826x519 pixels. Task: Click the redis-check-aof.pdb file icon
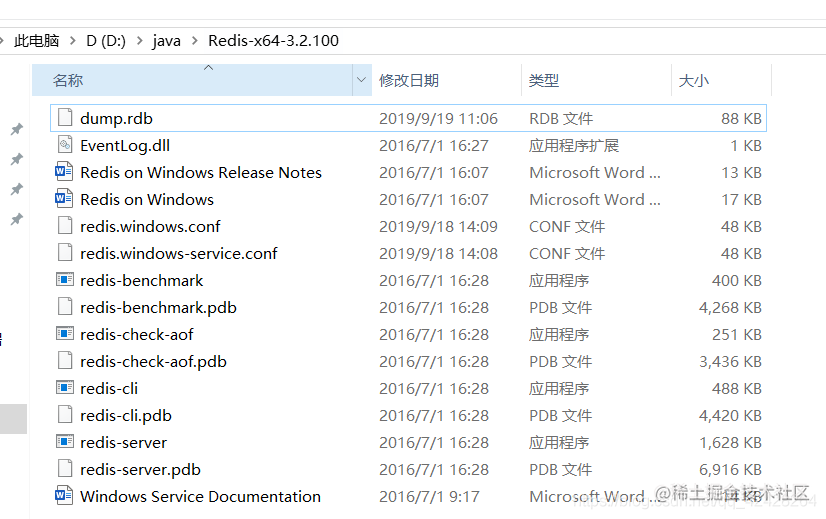click(x=65, y=360)
